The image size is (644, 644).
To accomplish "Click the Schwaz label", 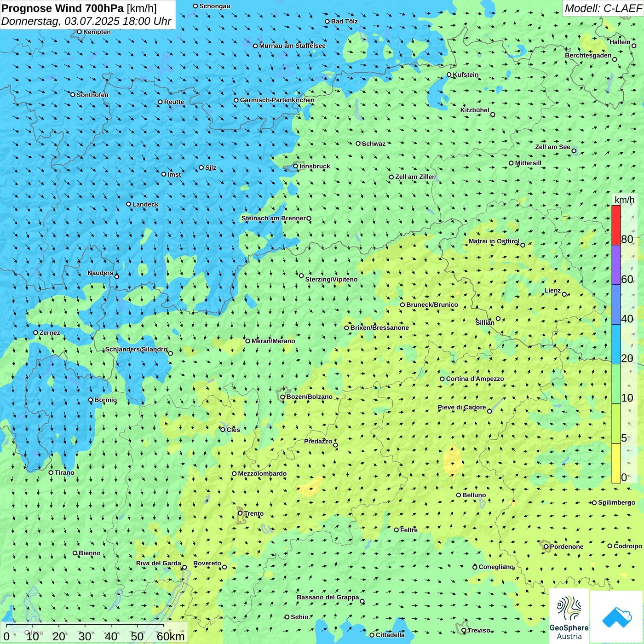I will coord(374,144).
